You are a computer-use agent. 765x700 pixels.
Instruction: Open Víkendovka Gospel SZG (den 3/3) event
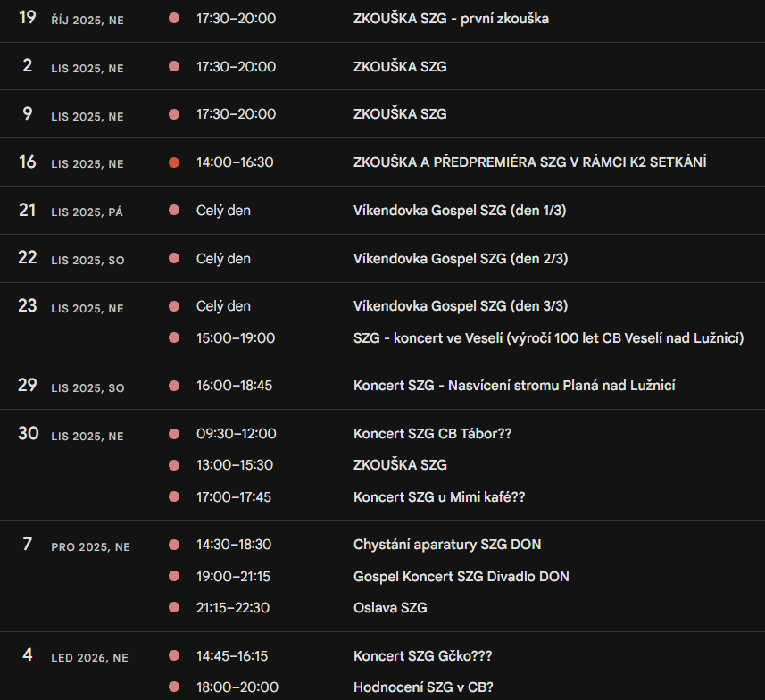tap(460, 306)
